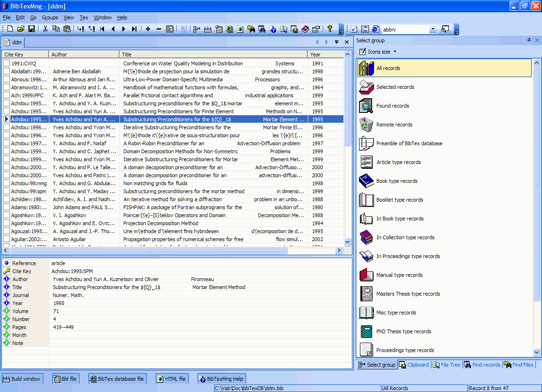Switch to the Find records tab
This screenshot has width=542, height=392.
482,365
